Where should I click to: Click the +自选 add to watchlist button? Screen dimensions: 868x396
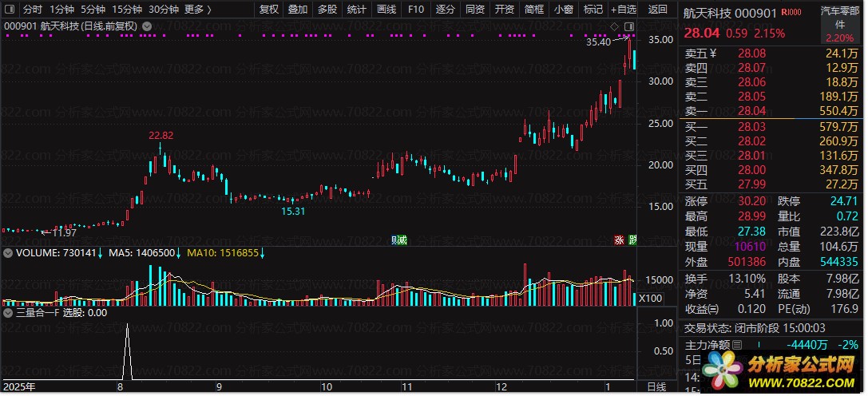click(622, 10)
